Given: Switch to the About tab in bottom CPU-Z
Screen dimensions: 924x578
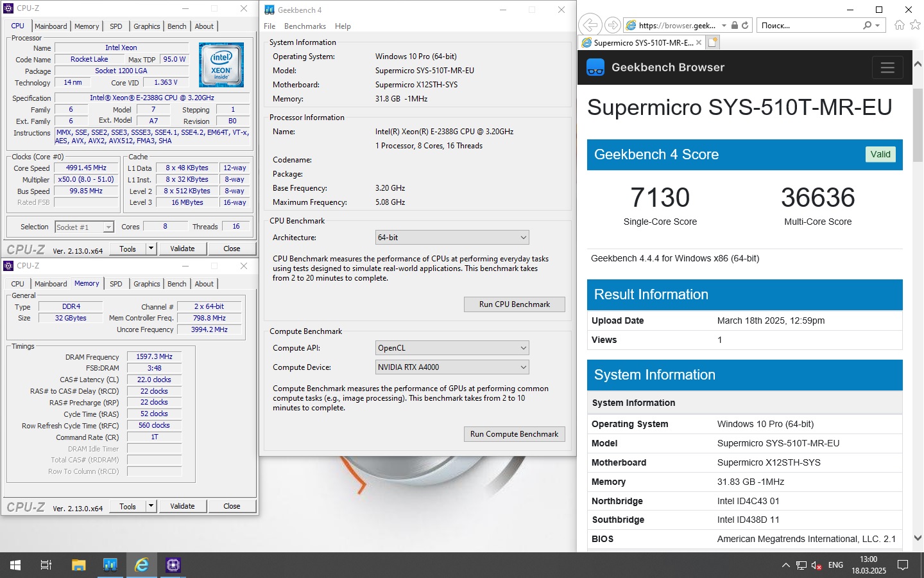Looking at the screenshot, I should pyautogui.click(x=204, y=284).
